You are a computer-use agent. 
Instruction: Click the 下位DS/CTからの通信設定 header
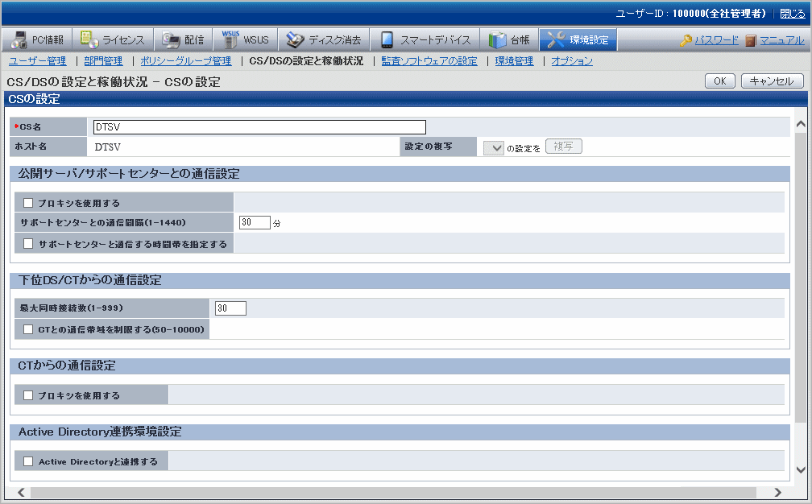tap(400, 280)
